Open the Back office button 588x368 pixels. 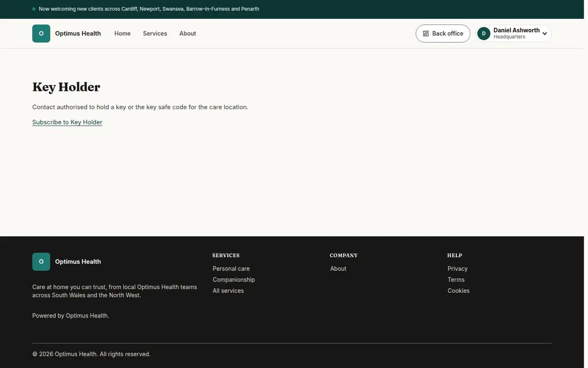coord(443,33)
